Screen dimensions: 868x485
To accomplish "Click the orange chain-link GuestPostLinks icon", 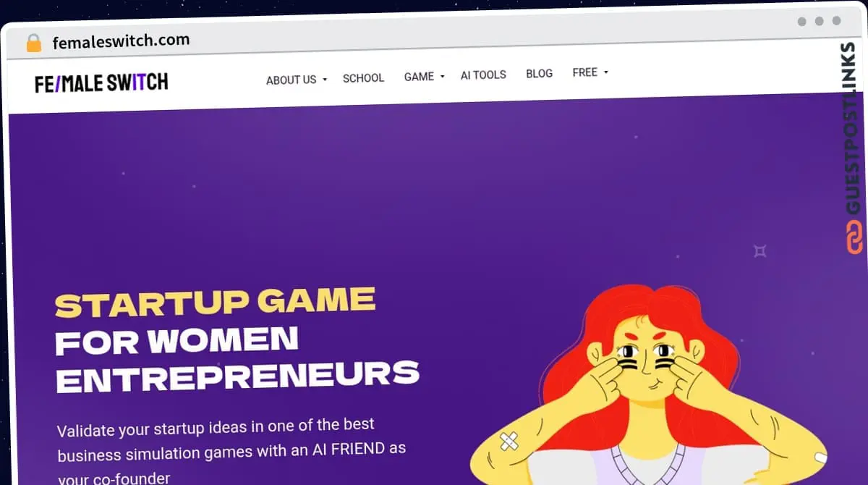I will coord(854,238).
